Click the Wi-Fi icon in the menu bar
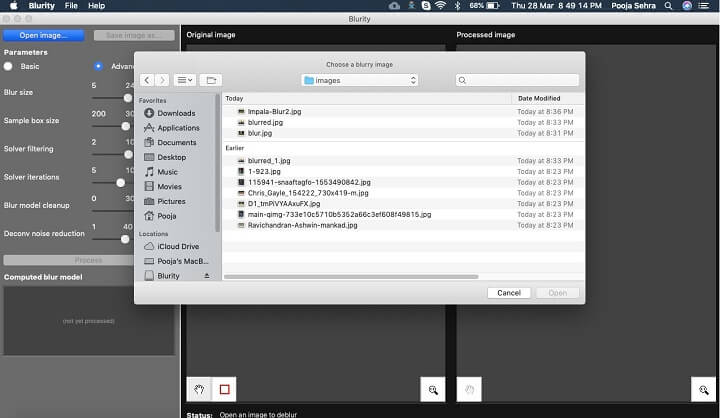 [x=440, y=6]
